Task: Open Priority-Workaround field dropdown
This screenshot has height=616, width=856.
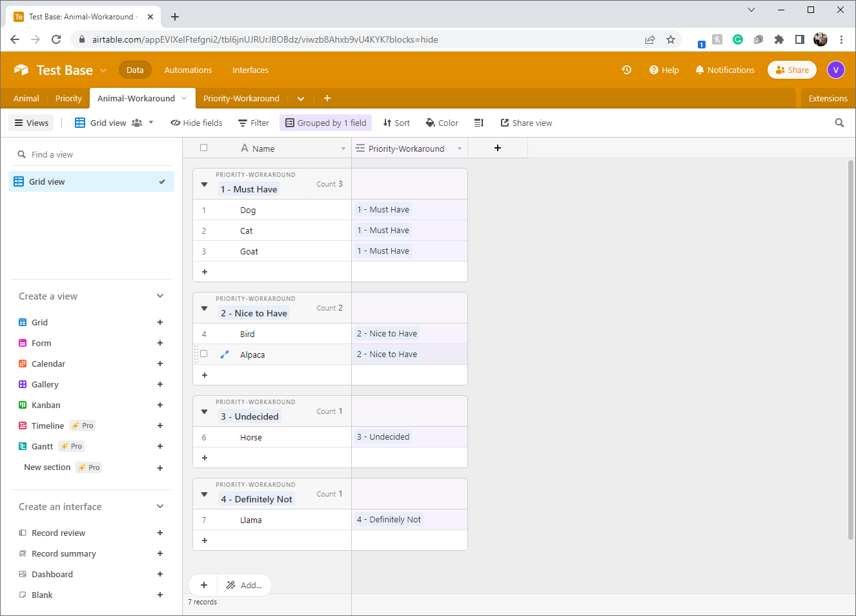Action: coord(460,149)
